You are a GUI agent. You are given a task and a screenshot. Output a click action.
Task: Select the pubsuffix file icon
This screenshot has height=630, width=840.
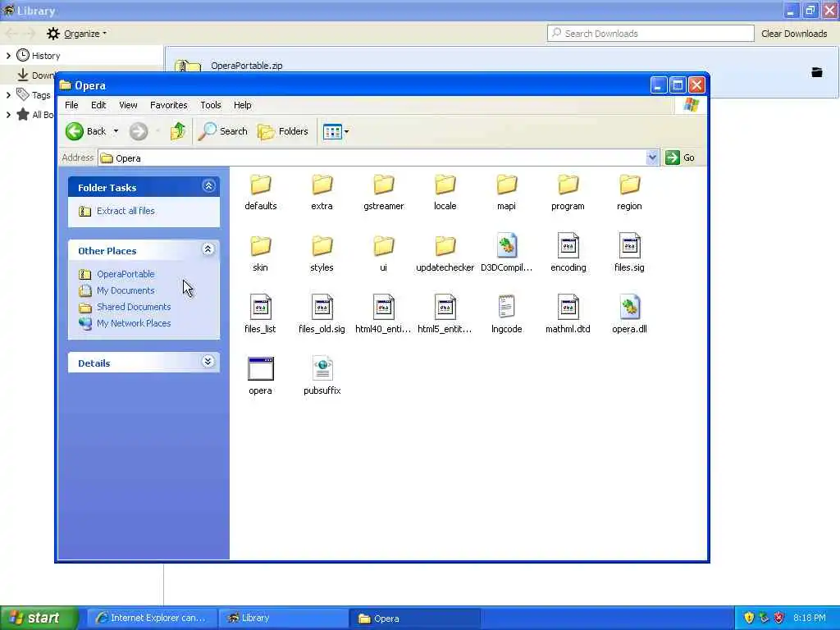pos(322,368)
